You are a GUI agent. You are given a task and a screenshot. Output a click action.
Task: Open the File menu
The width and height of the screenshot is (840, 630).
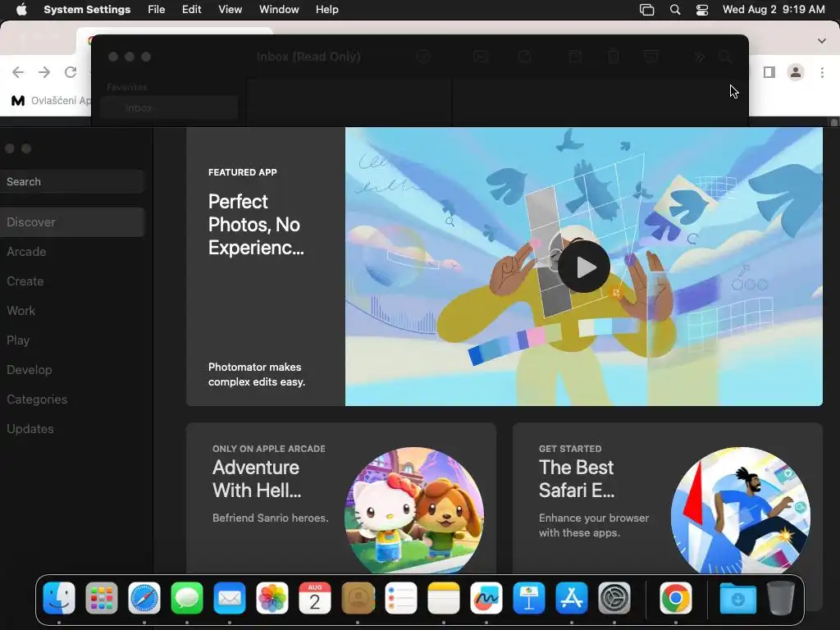[x=157, y=10]
